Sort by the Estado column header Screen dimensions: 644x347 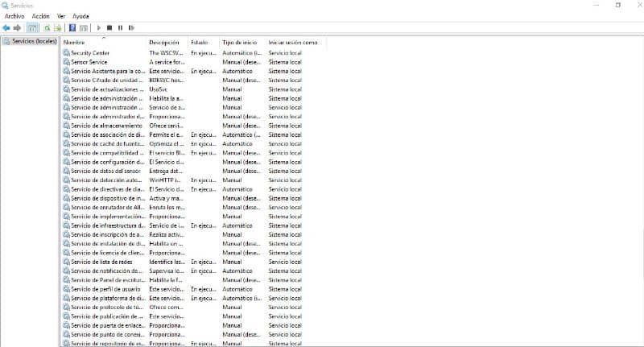199,43
